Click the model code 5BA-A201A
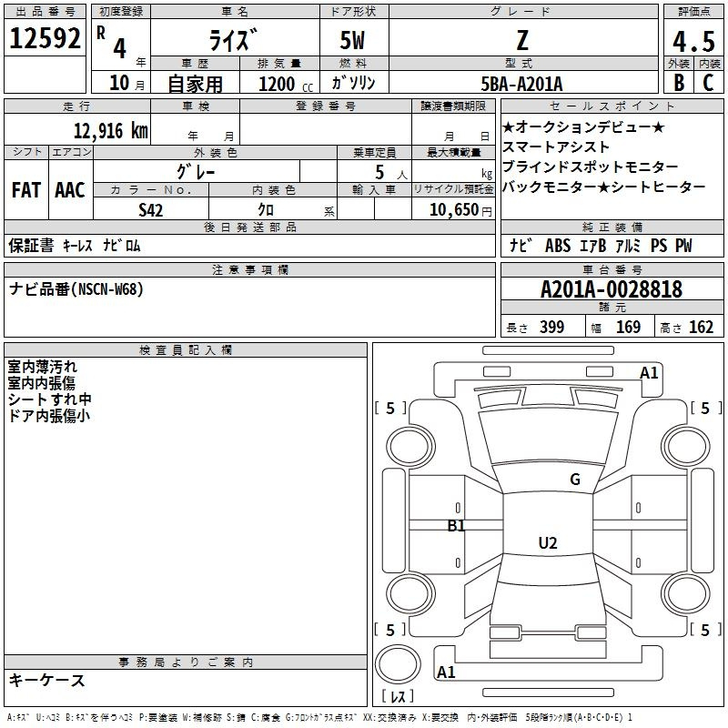This screenshot has height=728, width=728. point(521,83)
